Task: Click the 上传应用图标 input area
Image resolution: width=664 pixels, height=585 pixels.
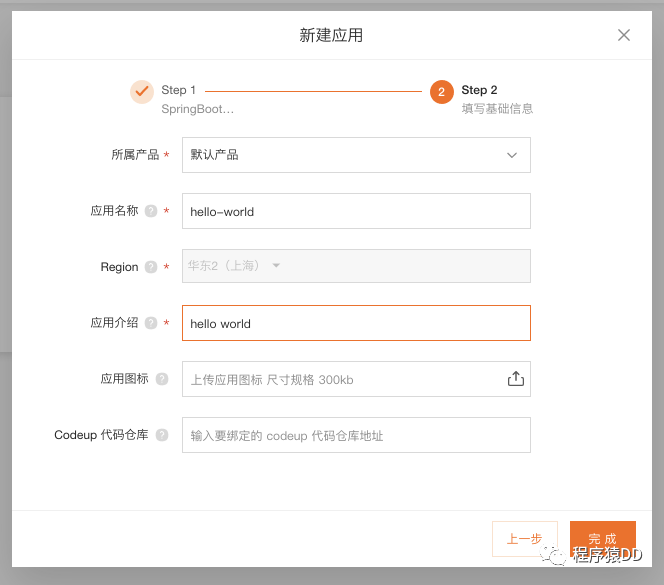Action: click(356, 379)
